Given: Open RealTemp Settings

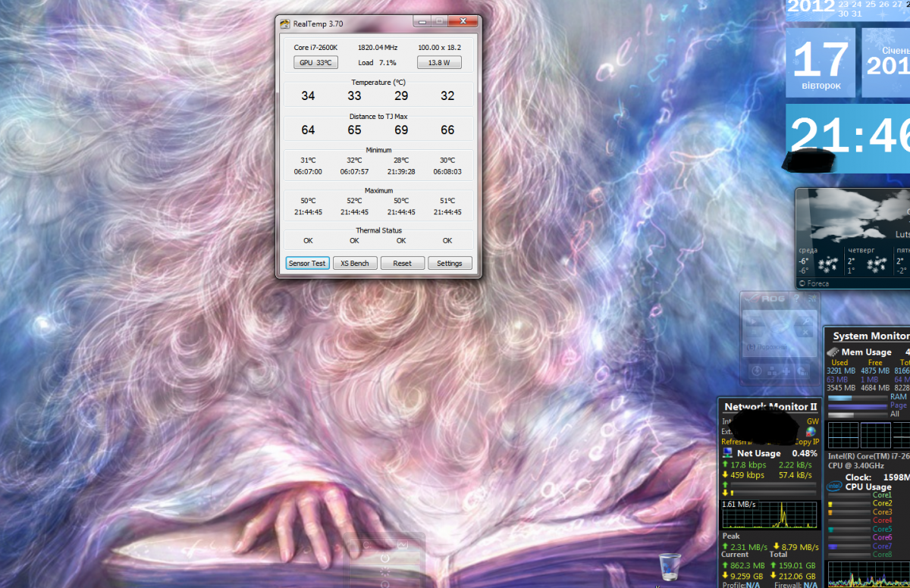Looking at the screenshot, I should tap(450, 263).
